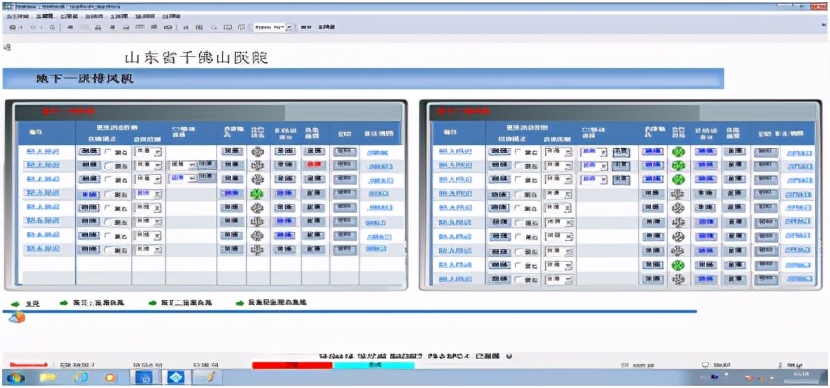Click the blue section header banner text
Viewport: 830px width, 388px height.
pos(84,79)
